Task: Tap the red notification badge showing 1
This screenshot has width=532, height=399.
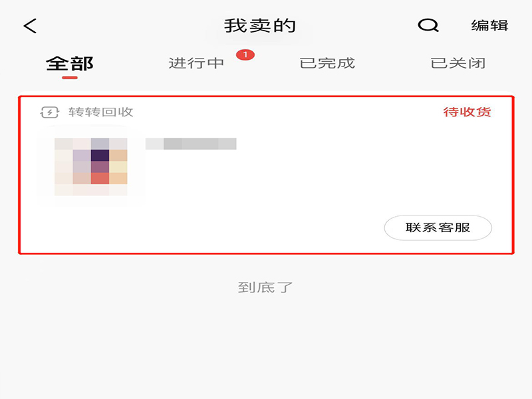Action: click(245, 55)
